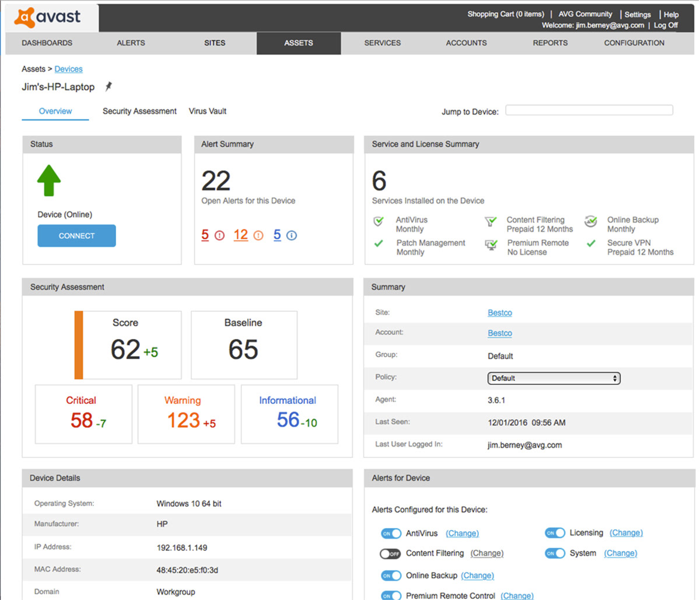Screen dimensions: 700x600
Task: Select the Assets menu
Action: click(x=299, y=43)
